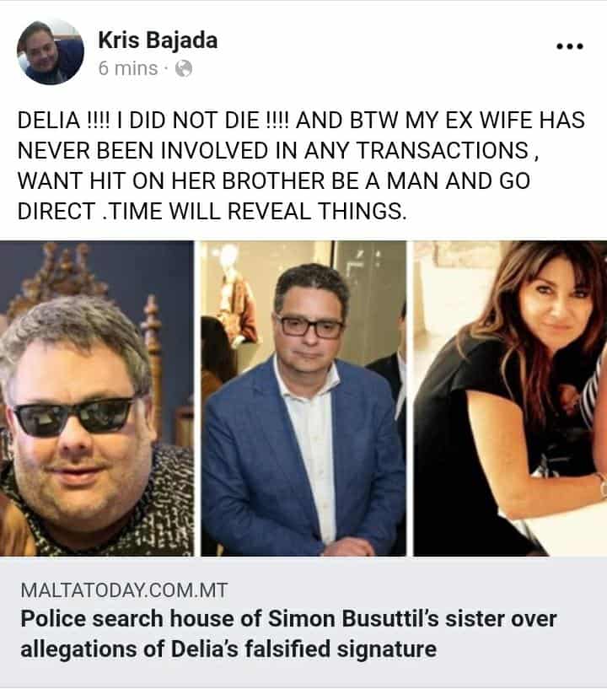
Task: Click the dark sunglasses in the left photo
Action: point(74,416)
